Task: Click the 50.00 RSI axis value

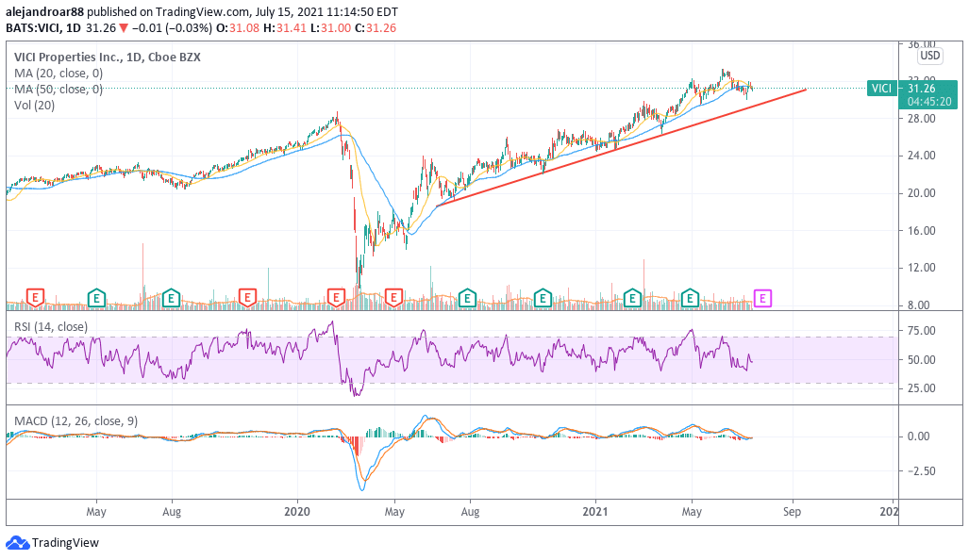Action: pyautogui.click(x=922, y=360)
